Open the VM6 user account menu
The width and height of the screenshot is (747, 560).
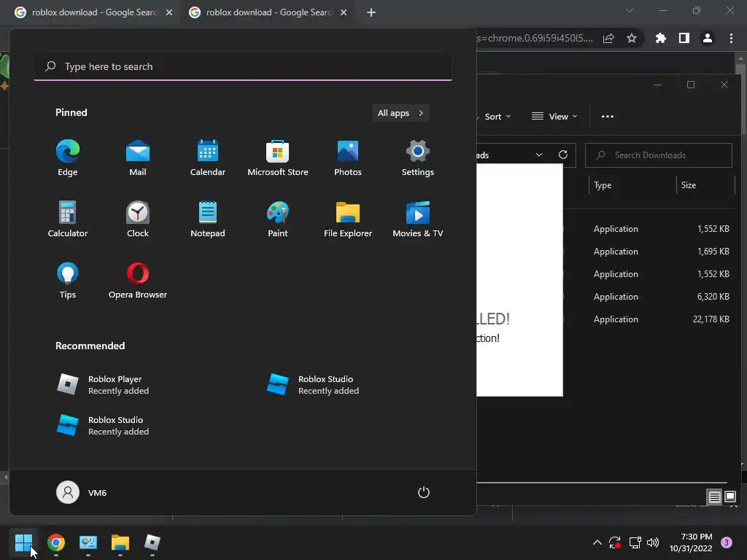click(x=82, y=492)
